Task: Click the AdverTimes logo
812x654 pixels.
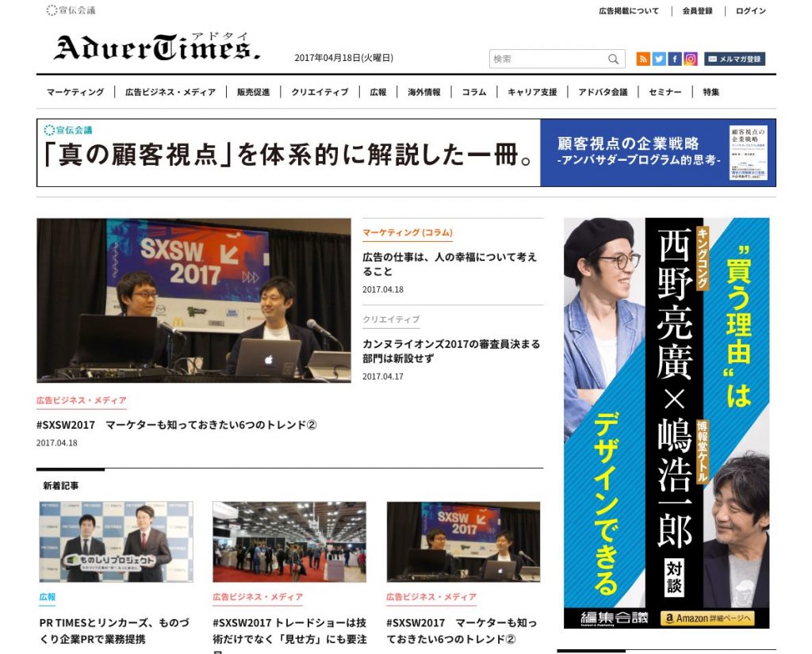Action: point(157,47)
